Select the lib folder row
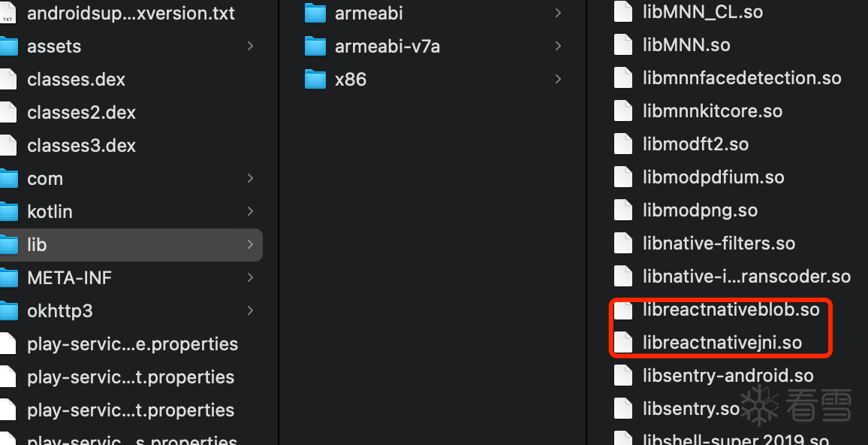 (131, 244)
